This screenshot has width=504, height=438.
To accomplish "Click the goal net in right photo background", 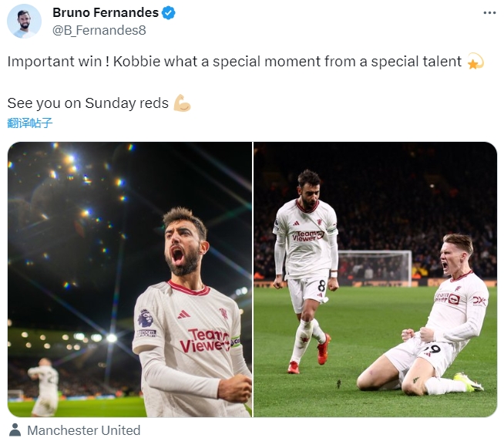I will (x=375, y=267).
